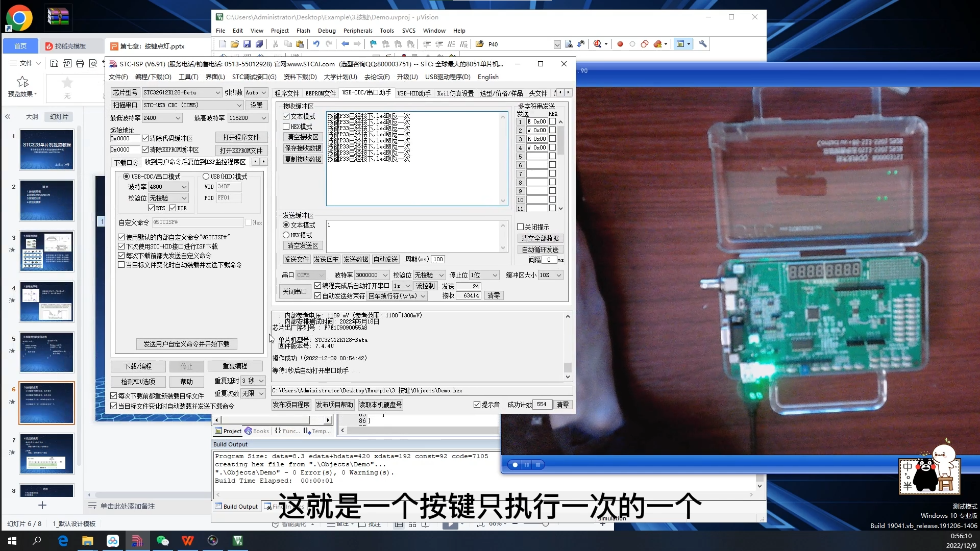Open 停止位 1位 dropdown

pos(484,275)
